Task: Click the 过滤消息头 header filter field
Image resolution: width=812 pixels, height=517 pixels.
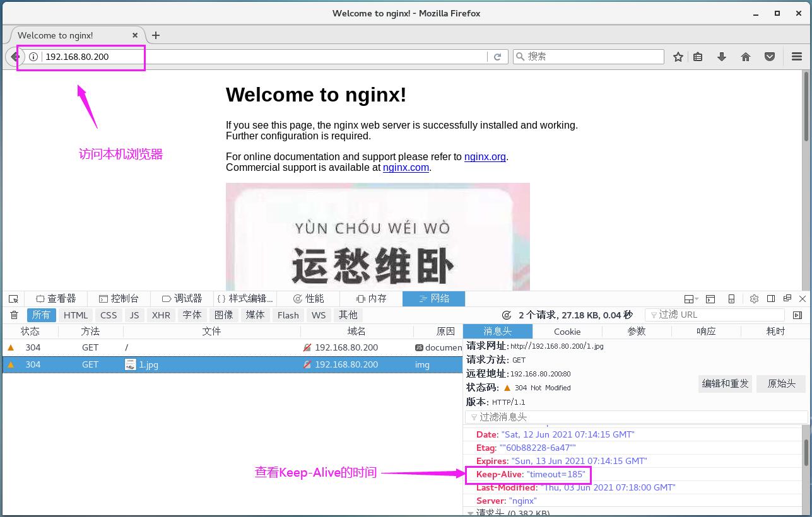Action: (636, 417)
